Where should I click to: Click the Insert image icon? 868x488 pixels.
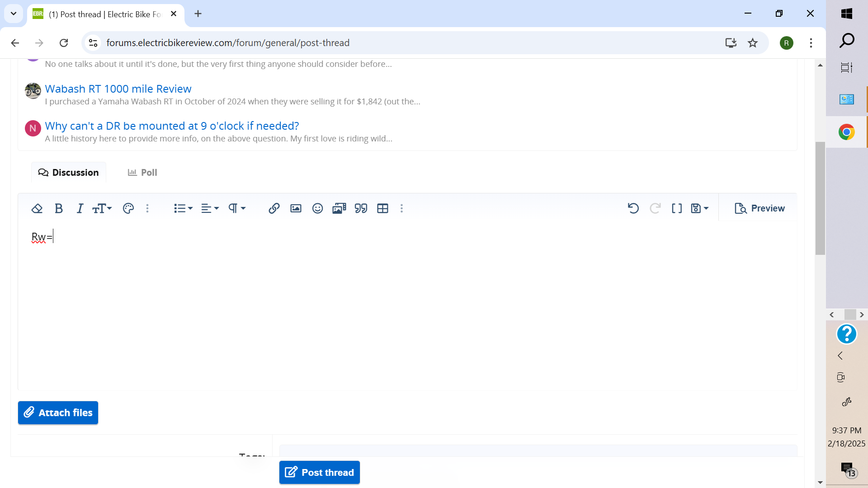(296, 208)
